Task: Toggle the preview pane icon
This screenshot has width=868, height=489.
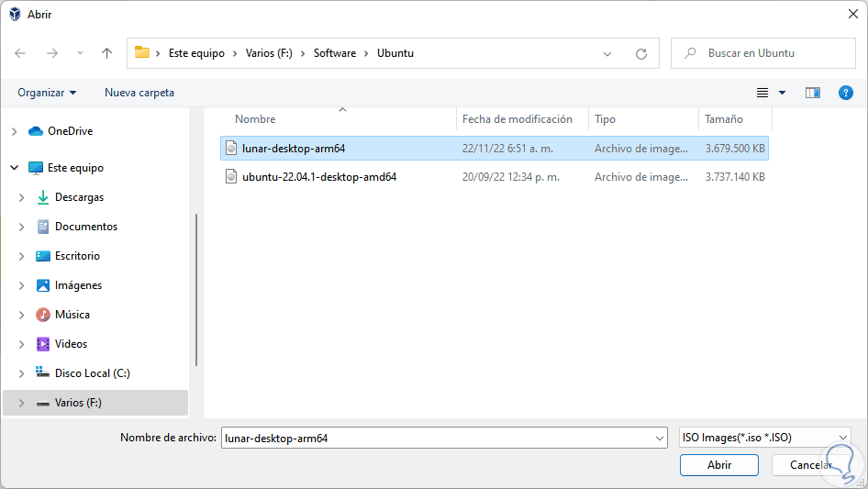Action: 813,93
